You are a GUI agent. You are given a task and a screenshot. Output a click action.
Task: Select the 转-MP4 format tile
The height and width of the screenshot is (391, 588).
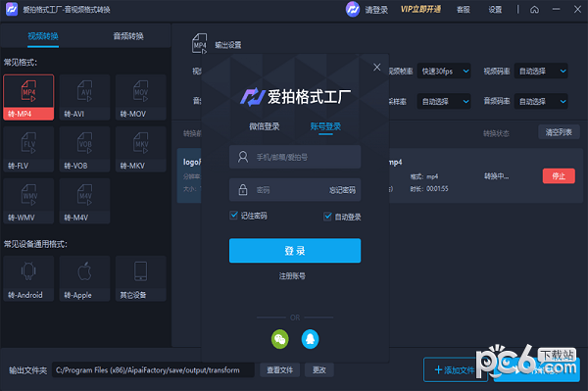pos(28,97)
